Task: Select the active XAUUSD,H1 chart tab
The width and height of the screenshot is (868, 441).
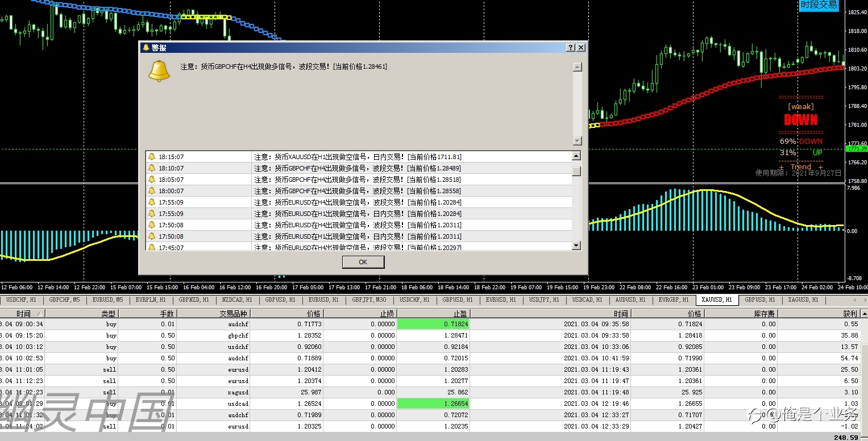Action: 719,299
